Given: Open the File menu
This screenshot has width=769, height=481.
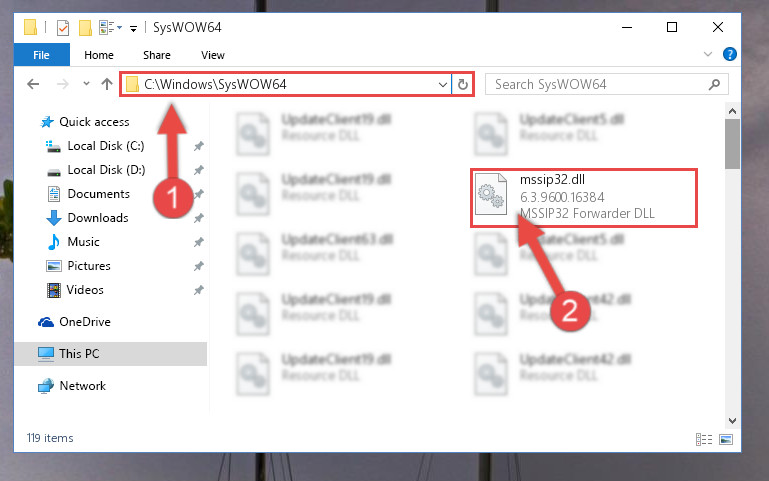Looking at the screenshot, I should point(42,55).
